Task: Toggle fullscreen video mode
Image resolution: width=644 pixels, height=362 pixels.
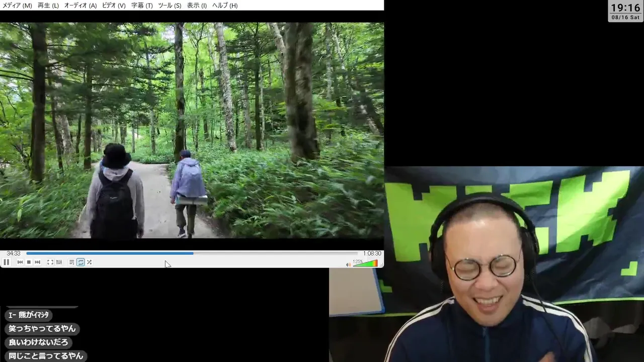Action: tap(50, 262)
